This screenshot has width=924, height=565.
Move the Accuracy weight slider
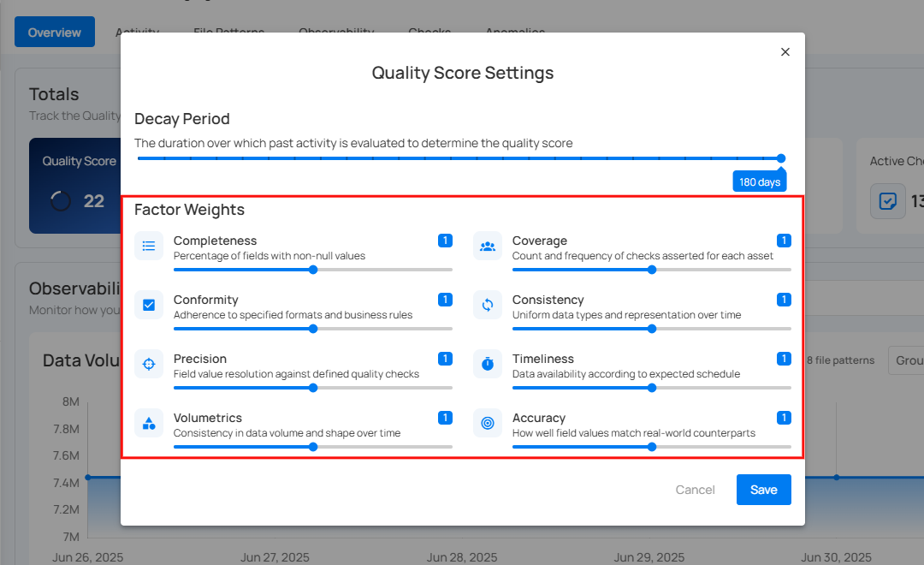652,446
